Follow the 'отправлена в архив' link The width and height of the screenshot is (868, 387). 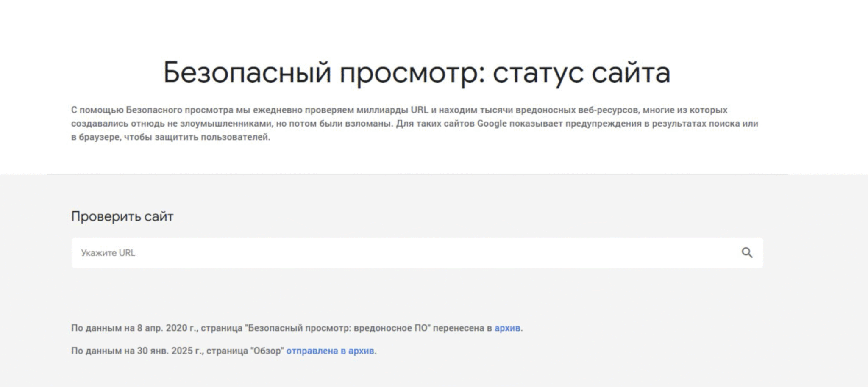330,351
